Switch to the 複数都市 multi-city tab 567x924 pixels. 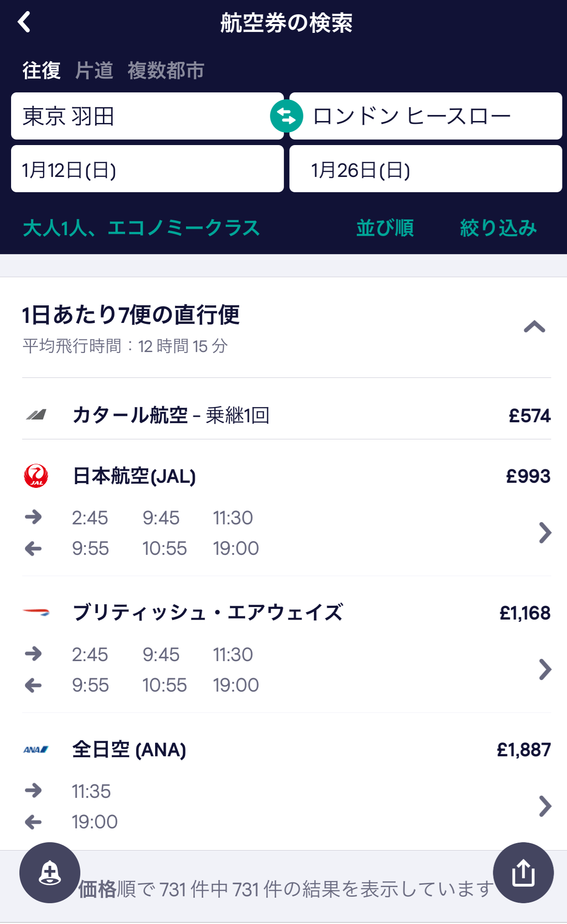tap(166, 71)
